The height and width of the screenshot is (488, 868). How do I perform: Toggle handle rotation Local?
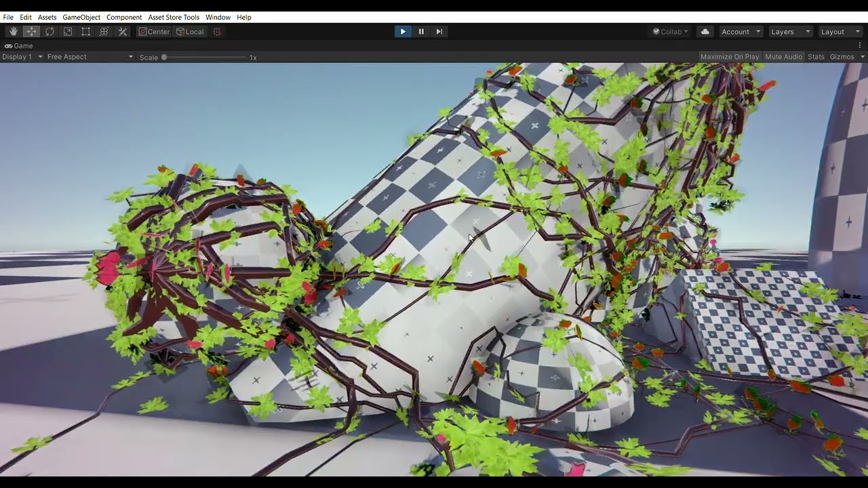(190, 32)
